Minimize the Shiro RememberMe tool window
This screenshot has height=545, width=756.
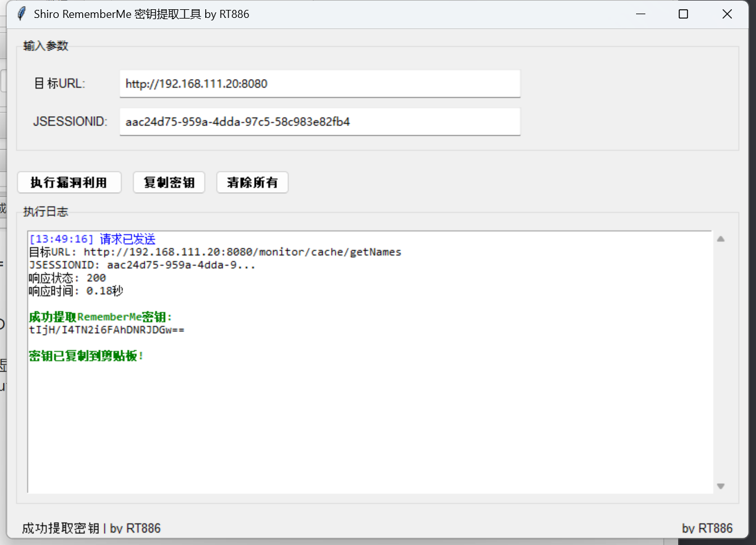coord(641,14)
